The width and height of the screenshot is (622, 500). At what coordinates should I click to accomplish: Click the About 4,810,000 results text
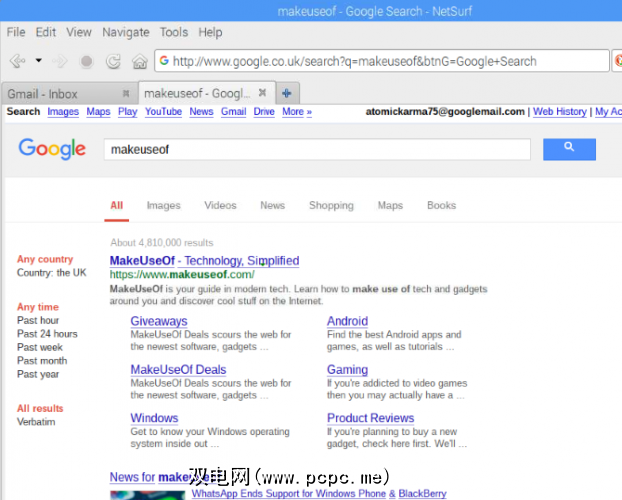tap(162, 243)
